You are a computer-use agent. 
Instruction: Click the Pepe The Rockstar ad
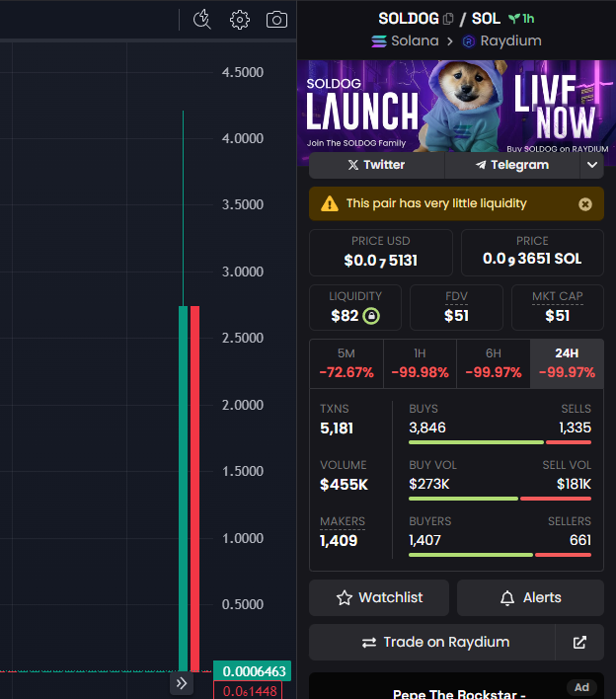click(456, 686)
